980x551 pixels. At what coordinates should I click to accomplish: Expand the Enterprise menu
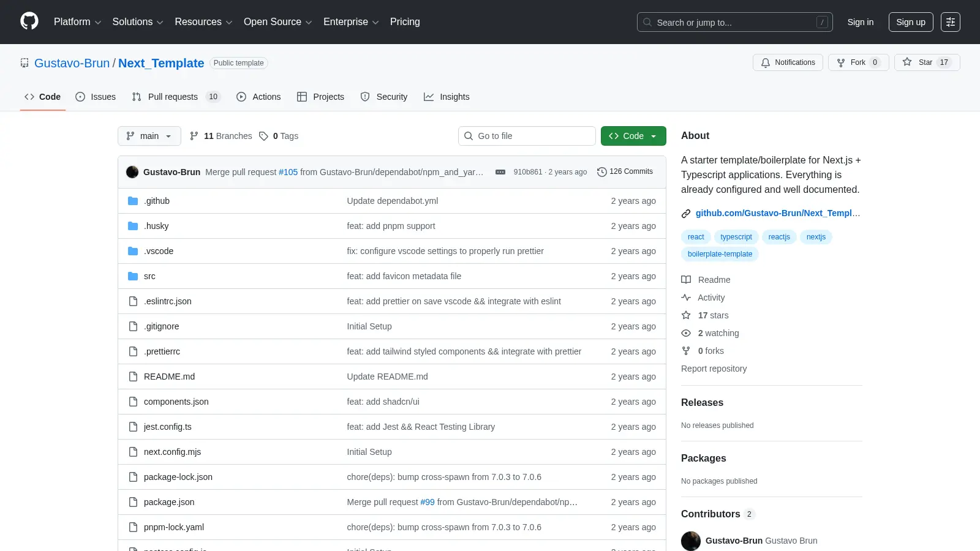(x=351, y=22)
